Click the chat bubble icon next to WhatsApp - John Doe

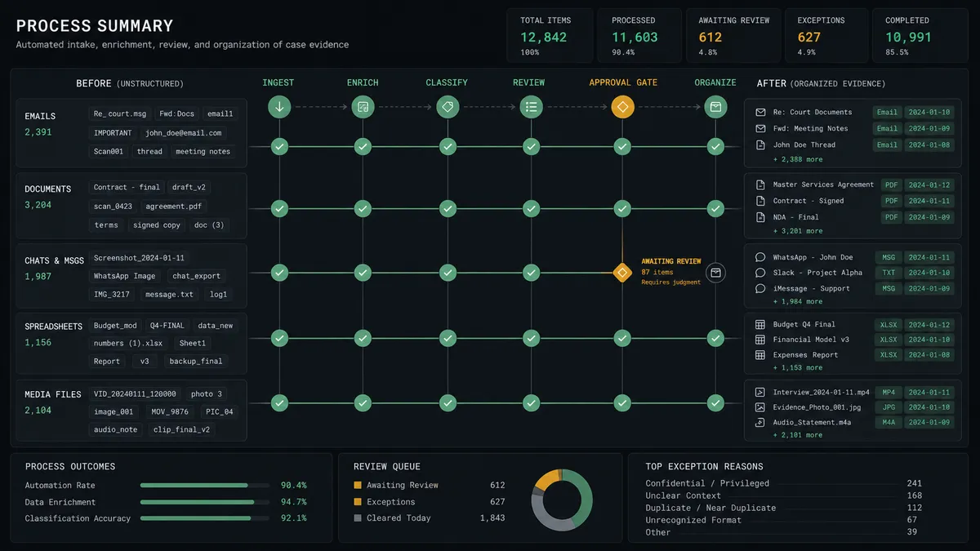[760, 257]
